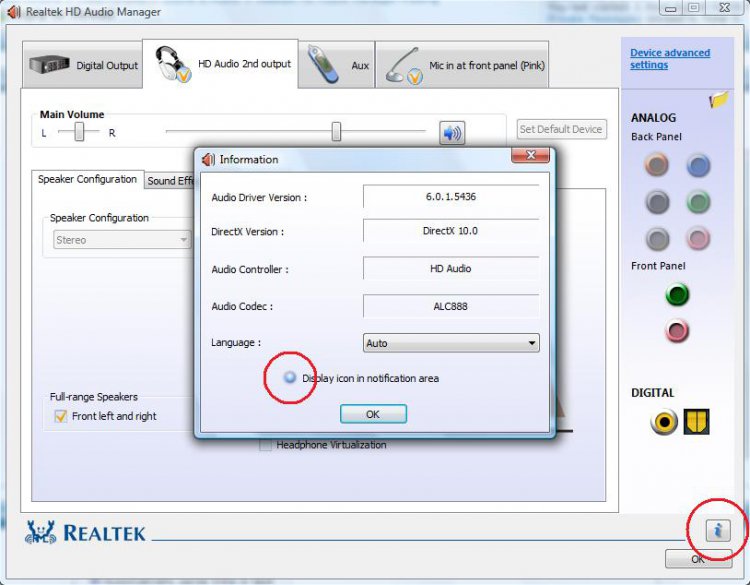Click the Realtek crab logo
This screenshot has height=585, width=750.
[41, 532]
